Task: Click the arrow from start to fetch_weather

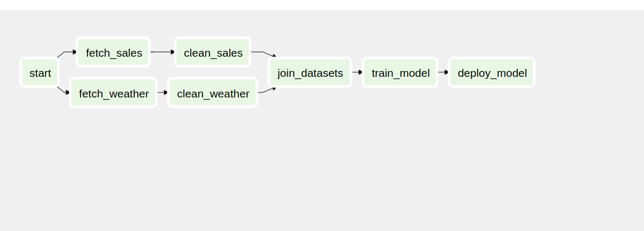Action: [x=63, y=90]
